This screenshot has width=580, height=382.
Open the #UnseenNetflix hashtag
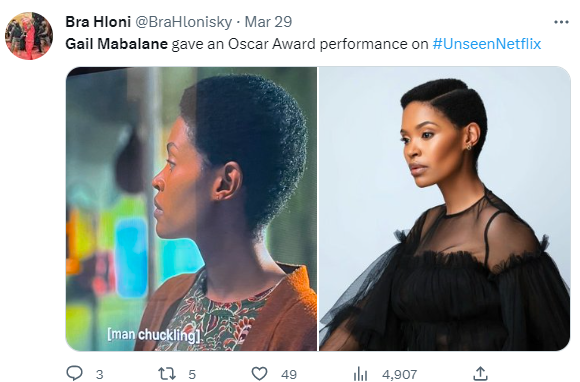(x=487, y=44)
